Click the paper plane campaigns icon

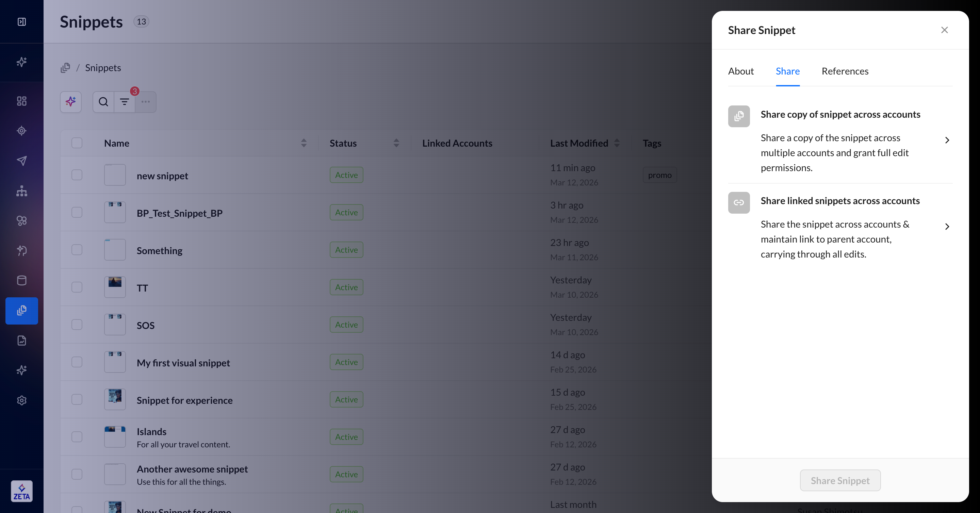tap(22, 161)
